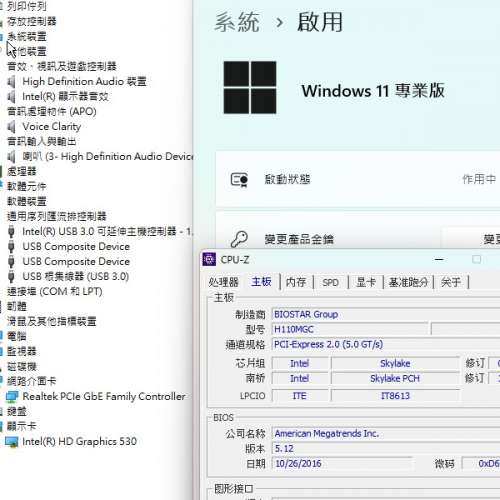Click the activation status certificate icon
The height and width of the screenshot is (500, 500).
[239, 180]
